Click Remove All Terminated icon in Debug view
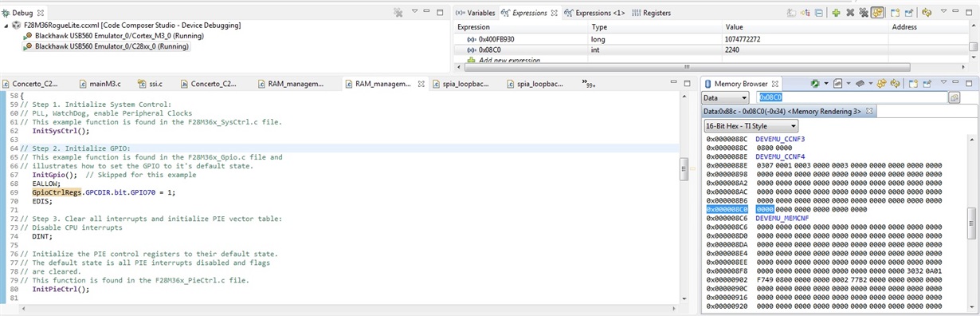Image resolution: width=980 pixels, height=316 pixels. (x=398, y=13)
